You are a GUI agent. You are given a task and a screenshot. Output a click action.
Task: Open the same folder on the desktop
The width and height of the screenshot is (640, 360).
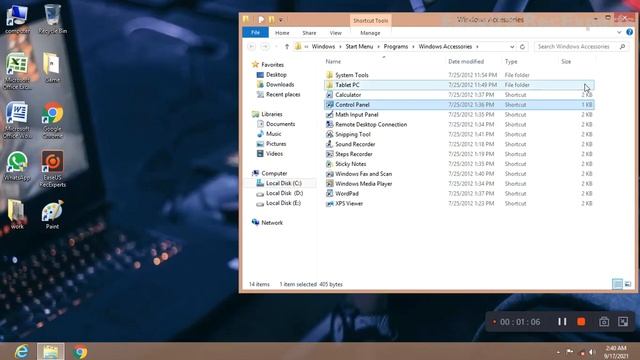[x=52, y=68]
